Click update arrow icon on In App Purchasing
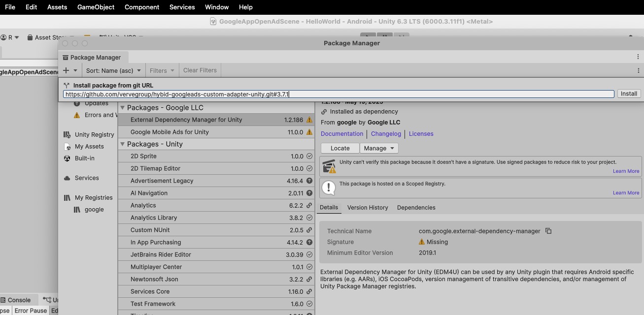Viewport: 644px width, 315px height. (x=309, y=242)
